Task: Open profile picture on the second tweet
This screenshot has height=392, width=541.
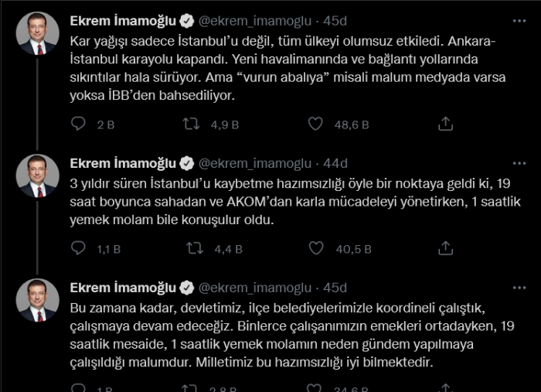Action: tap(37, 176)
